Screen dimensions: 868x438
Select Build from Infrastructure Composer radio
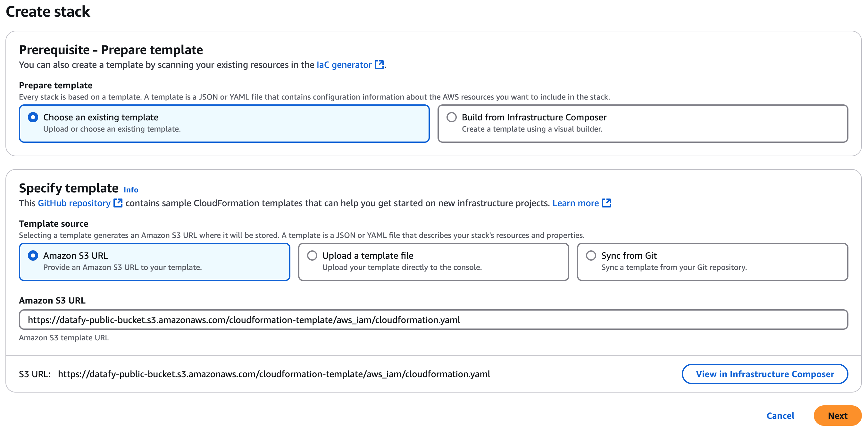452,117
